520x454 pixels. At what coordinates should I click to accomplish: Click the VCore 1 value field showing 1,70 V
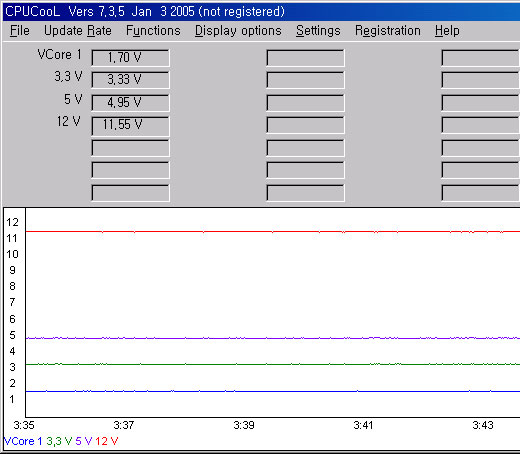click(x=130, y=58)
